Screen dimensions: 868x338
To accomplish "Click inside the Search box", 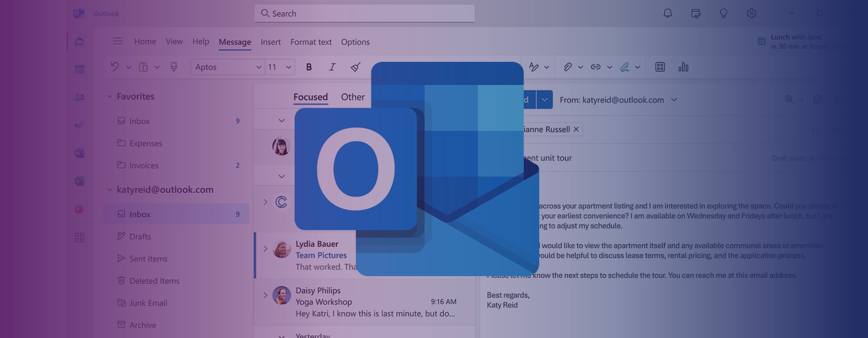I will click(365, 14).
